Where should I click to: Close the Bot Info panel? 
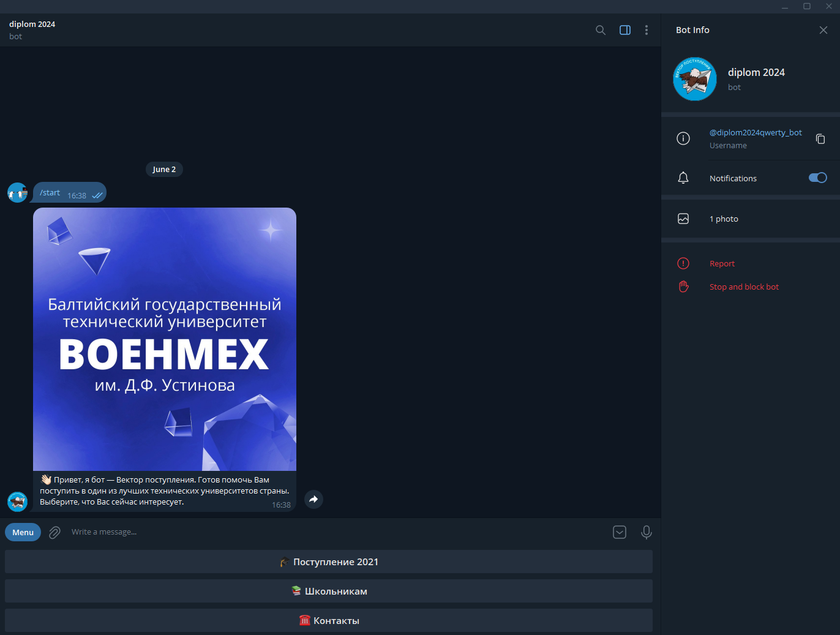[823, 30]
